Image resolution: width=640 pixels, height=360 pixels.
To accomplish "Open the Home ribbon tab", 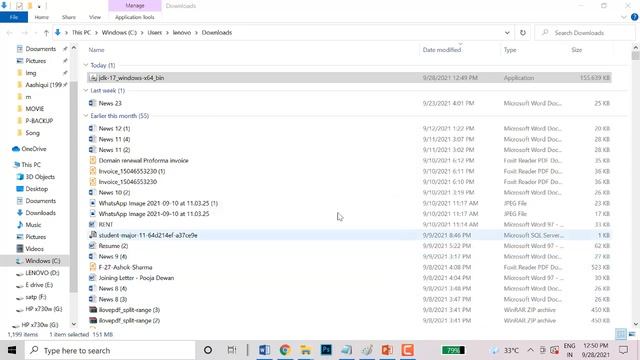I will pyautogui.click(x=42, y=17).
